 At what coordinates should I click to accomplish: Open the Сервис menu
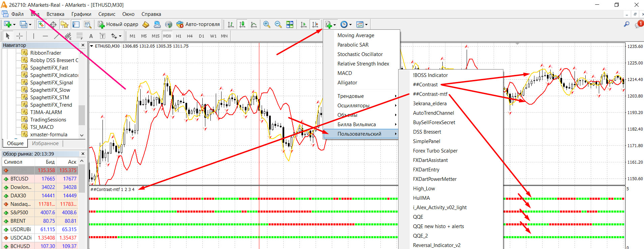coord(107,14)
